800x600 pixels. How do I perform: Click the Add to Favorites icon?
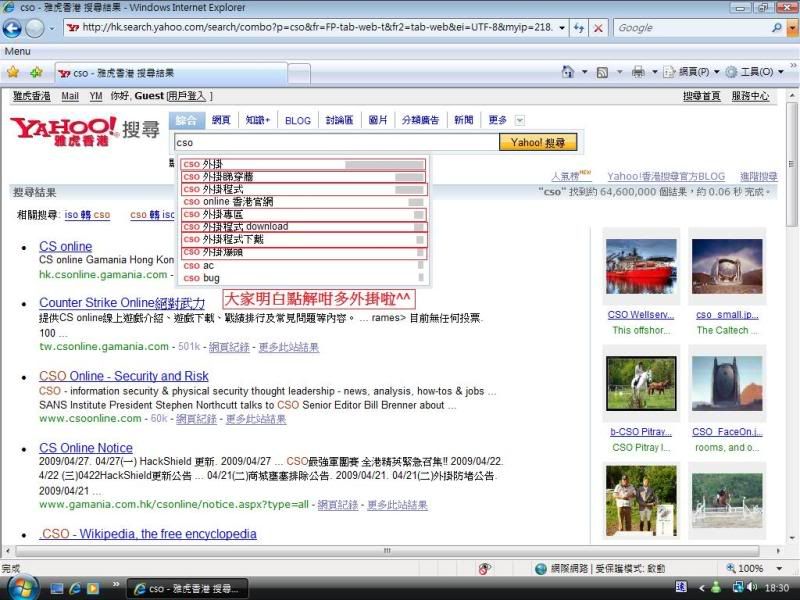coord(36,72)
